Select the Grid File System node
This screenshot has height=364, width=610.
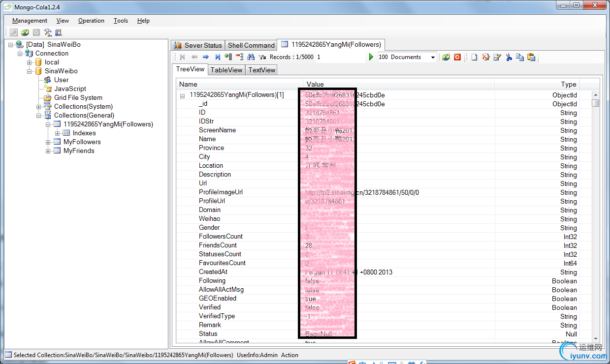click(78, 98)
